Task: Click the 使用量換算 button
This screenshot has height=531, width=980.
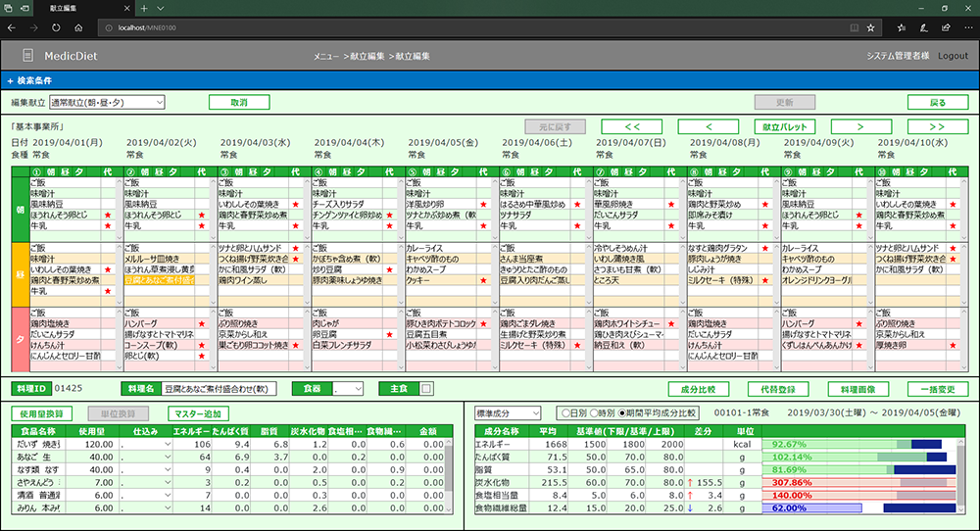Action: 41,413
